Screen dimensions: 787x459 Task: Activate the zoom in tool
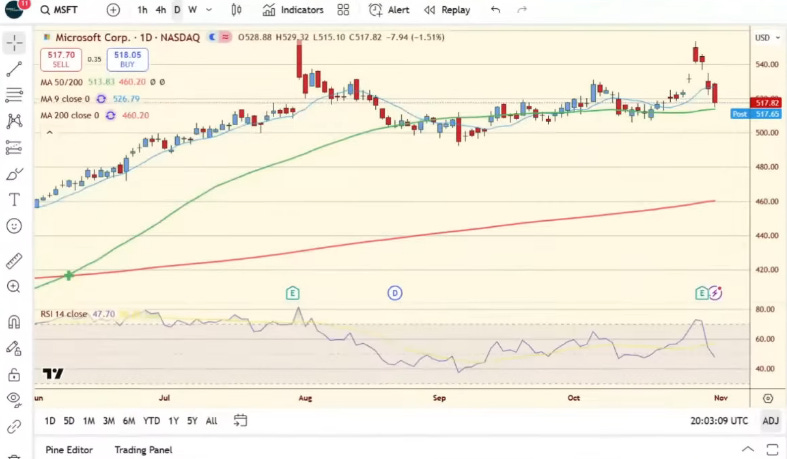point(14,286)
